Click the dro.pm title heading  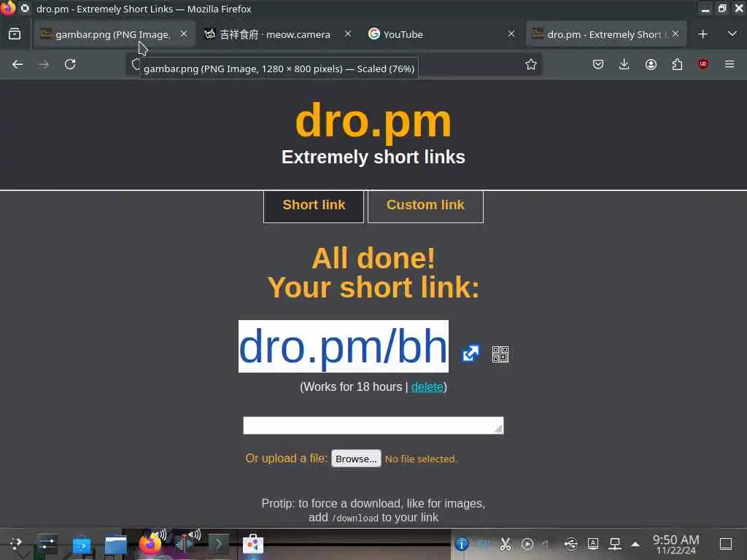(x=373, y=121)
